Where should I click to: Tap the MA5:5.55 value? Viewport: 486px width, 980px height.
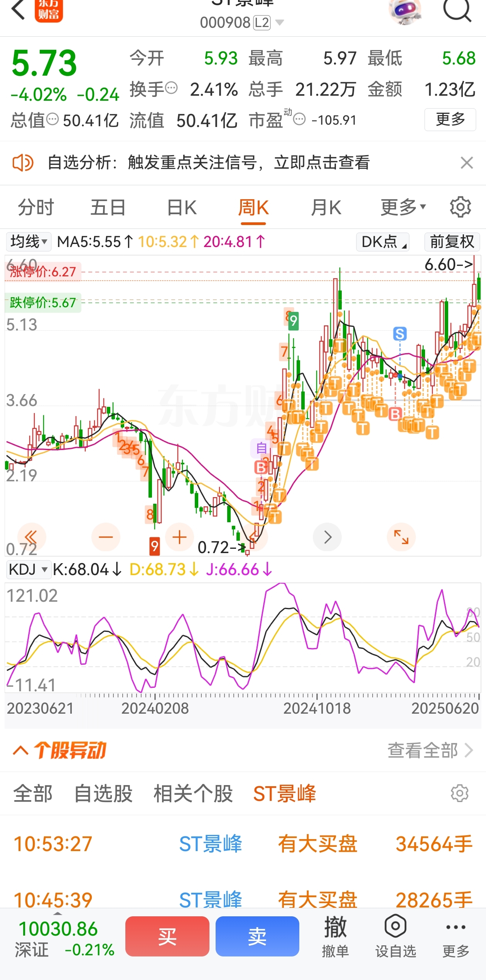pyautogui.click(x=95, y=242)
